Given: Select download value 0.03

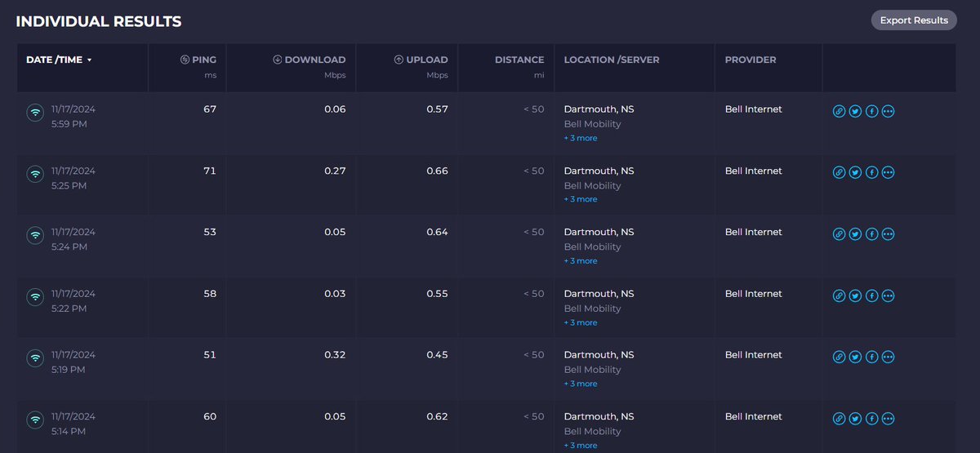Looking at the screenshot, I should pos(334,293).
